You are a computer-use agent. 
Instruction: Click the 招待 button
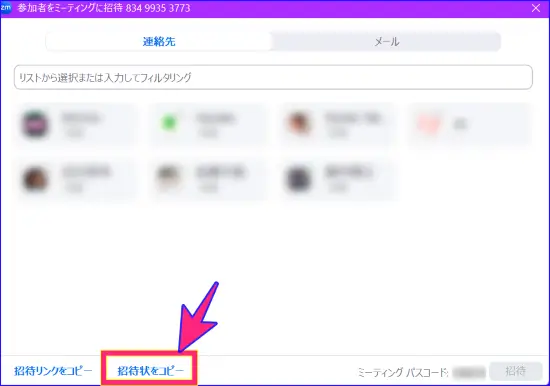coord(516,371)
